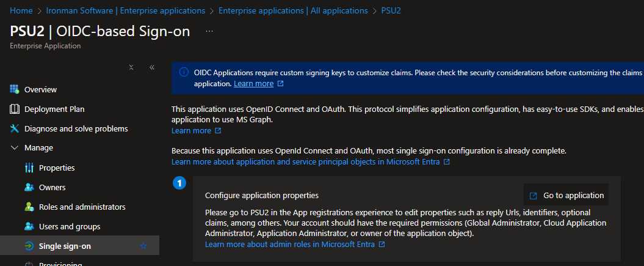Click the Deployment Plan book icon
Viewport: 644px width, 266px height.
point(15,109)
